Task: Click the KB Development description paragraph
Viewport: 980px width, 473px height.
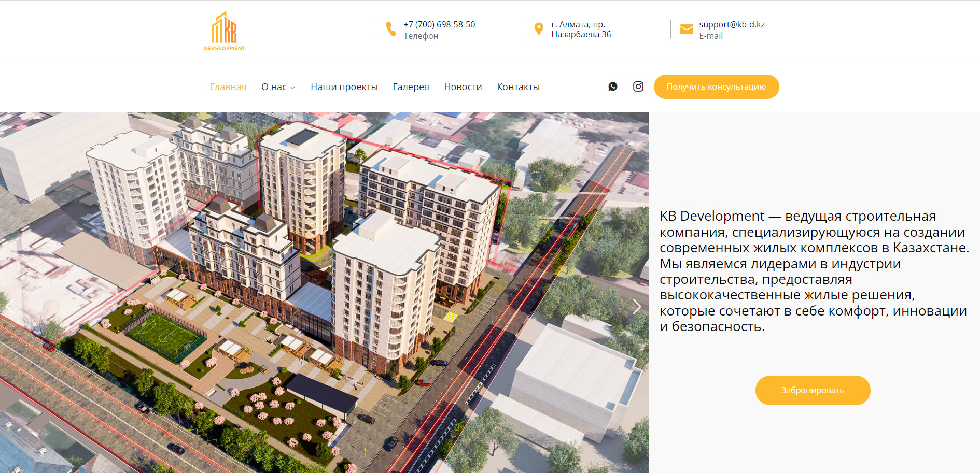Action: coord(814,271)
